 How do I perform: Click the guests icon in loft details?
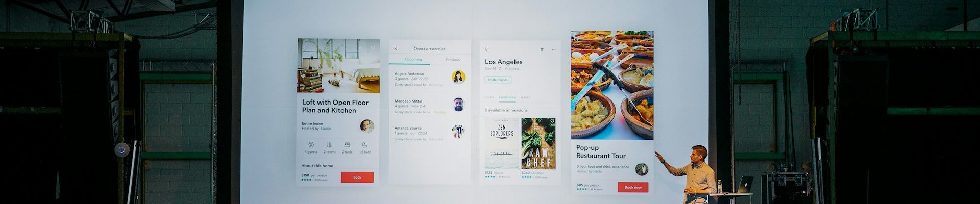pos(311,145)
